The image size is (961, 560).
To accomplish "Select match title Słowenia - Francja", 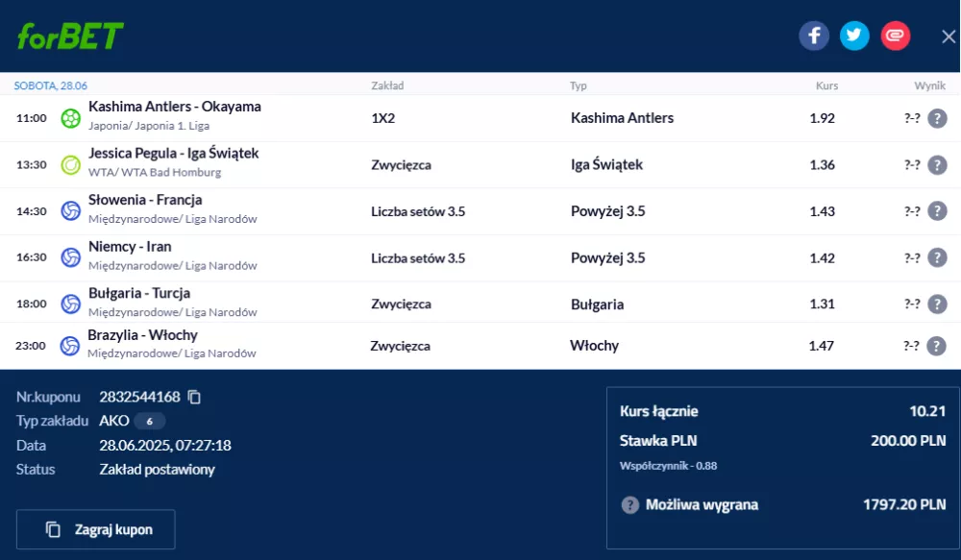I will pos(145,200).
